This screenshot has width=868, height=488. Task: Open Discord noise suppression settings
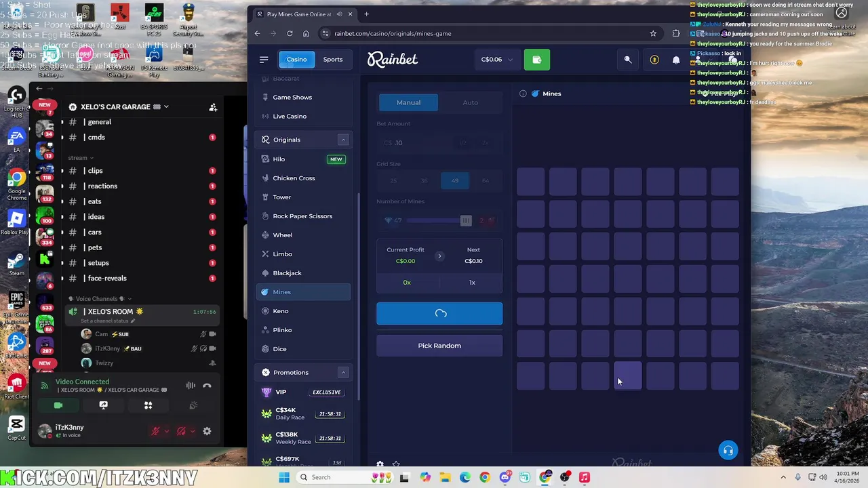[x=191, y=386]
